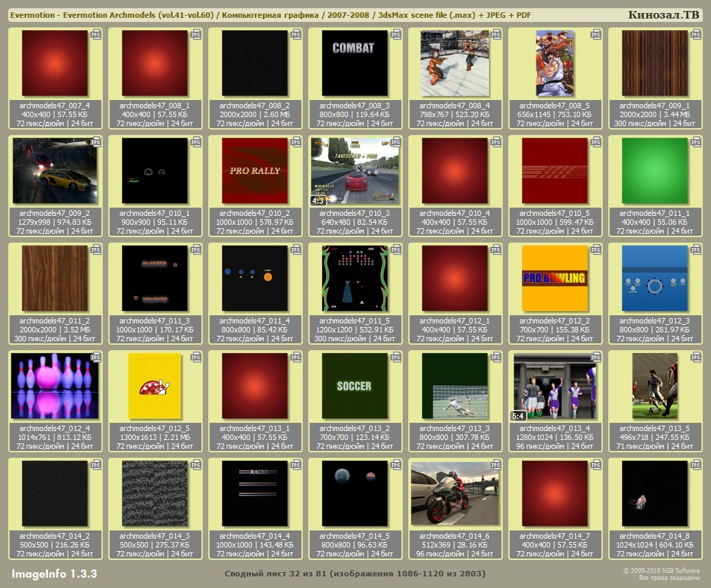Click size text '1300x1613 | 2.21 МБ'
This screenshot has width=711, height=588.
click(x=155, y=437)
